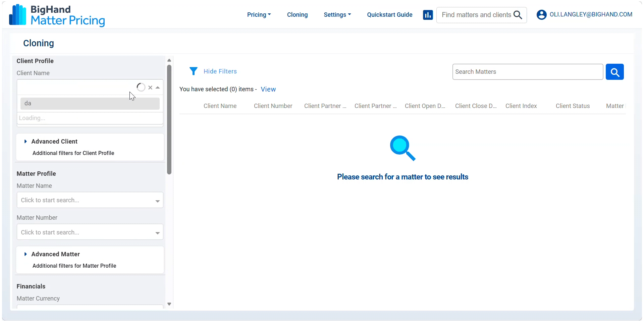644x322 pixels.
Task: Open the OLI.LANGLEY@BIGHAND.COM account menu
Action: point(591,14)
